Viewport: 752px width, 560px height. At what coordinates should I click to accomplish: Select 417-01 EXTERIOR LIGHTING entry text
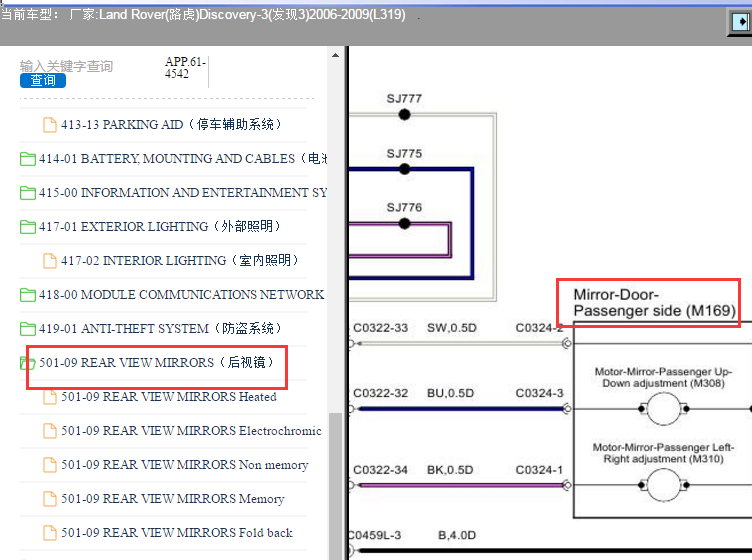point(160,226)
